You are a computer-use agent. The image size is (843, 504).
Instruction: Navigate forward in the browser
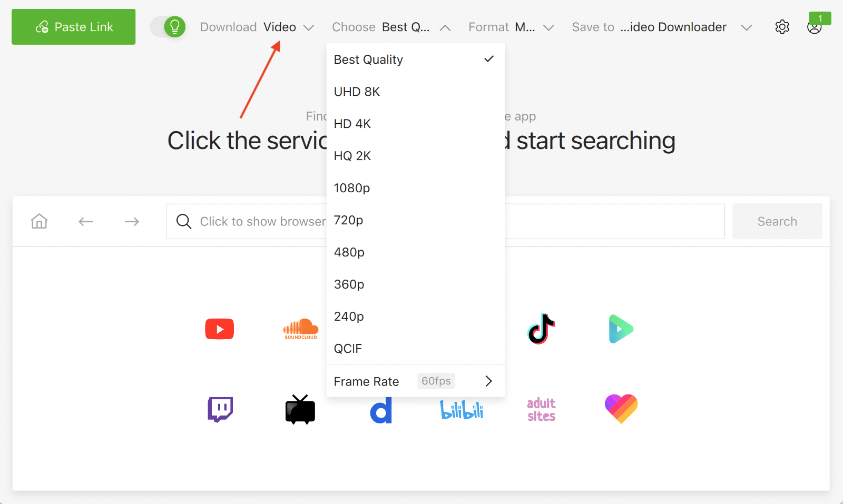tap(132, 222)
